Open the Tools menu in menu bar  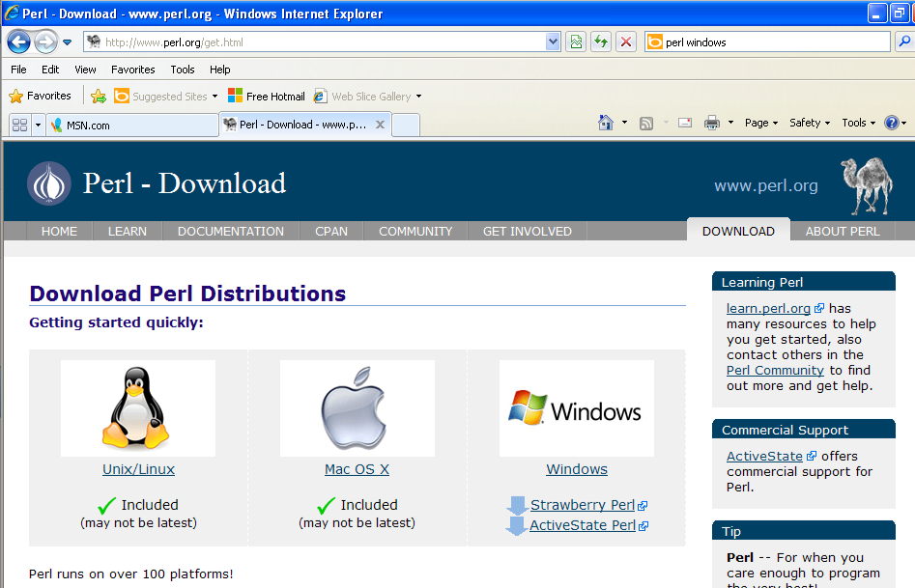tap(183, 70)
